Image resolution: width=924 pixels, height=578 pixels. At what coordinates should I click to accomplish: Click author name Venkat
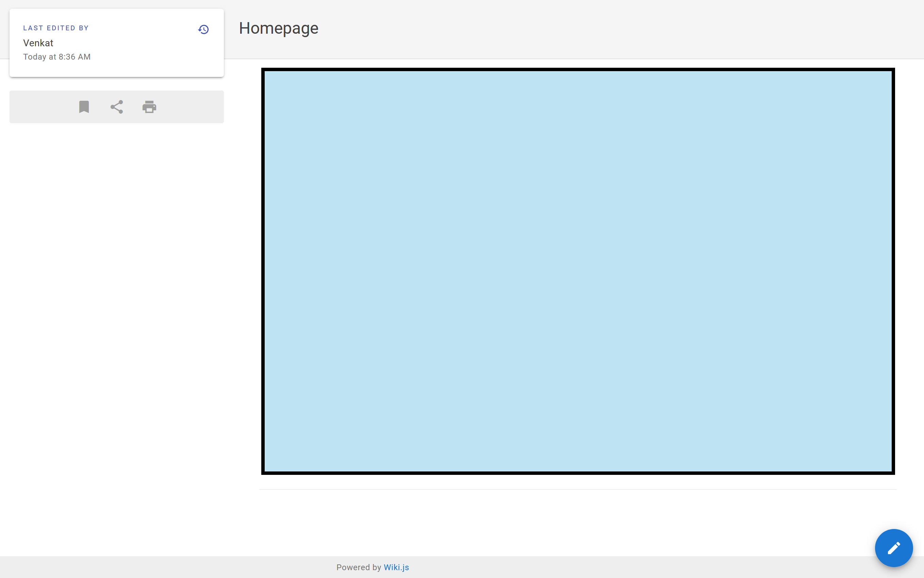click(x=38, y=43)
